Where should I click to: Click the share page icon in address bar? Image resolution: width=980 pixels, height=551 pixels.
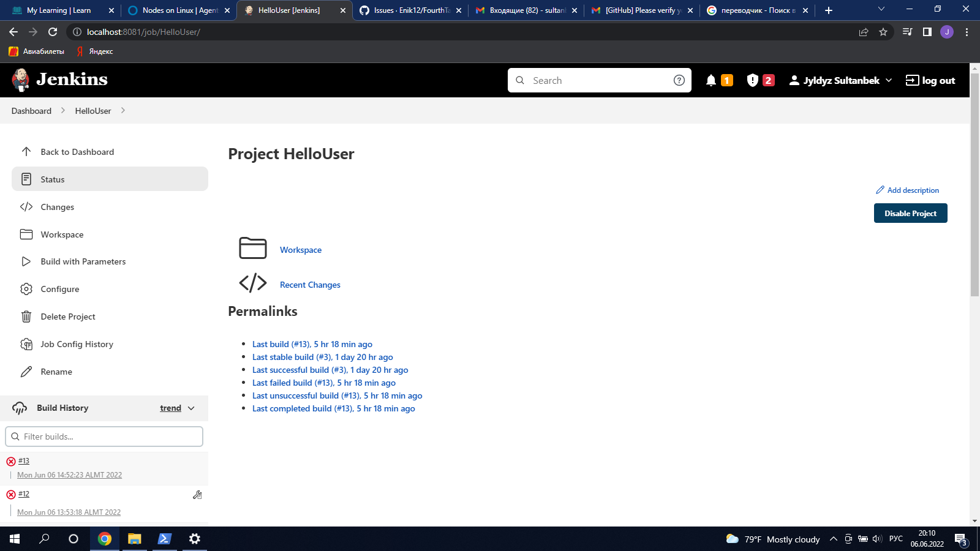(864, 32)
